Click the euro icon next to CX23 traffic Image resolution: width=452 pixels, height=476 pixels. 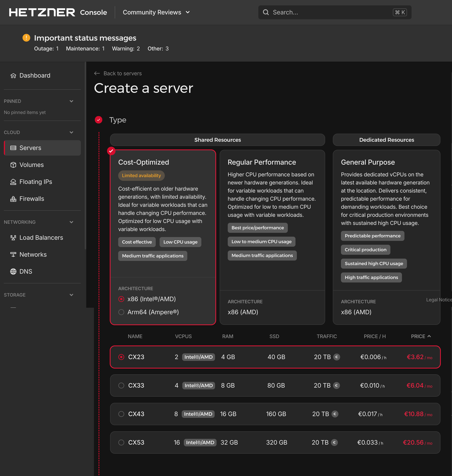[337, 357]
